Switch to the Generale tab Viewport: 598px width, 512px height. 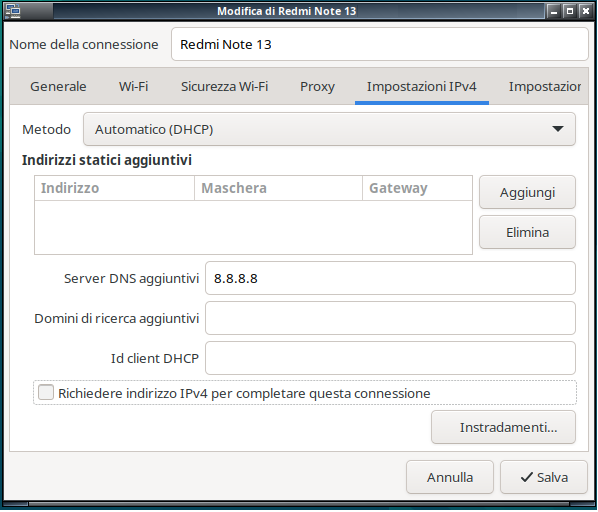coord(58,87)
